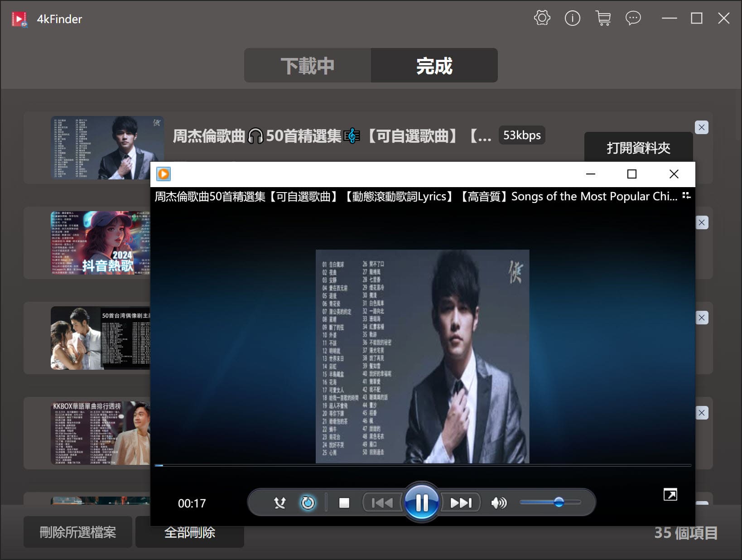Open the shopping cart purchase icon
Screen dimensions: 742x560
[x=603, y=19]
